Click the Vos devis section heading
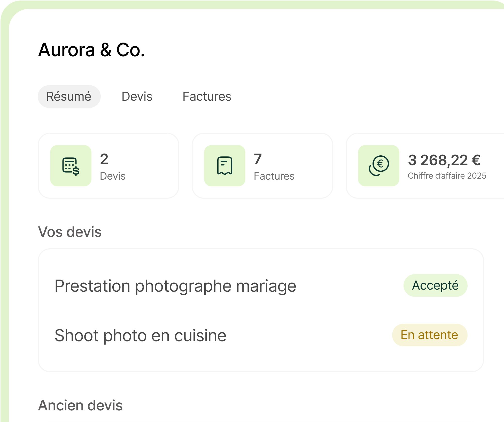The width and height of the screenshot is (504, 422). coord(70,232)
